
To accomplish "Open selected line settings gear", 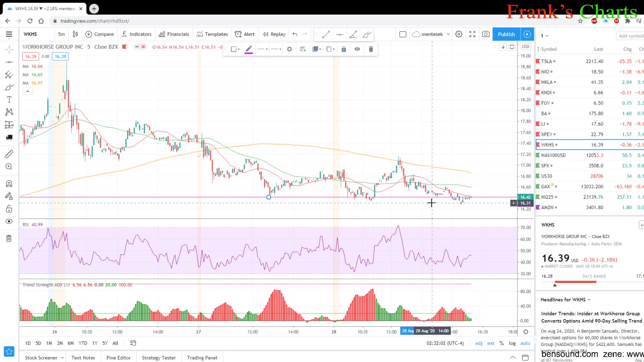I will (289, 49).
